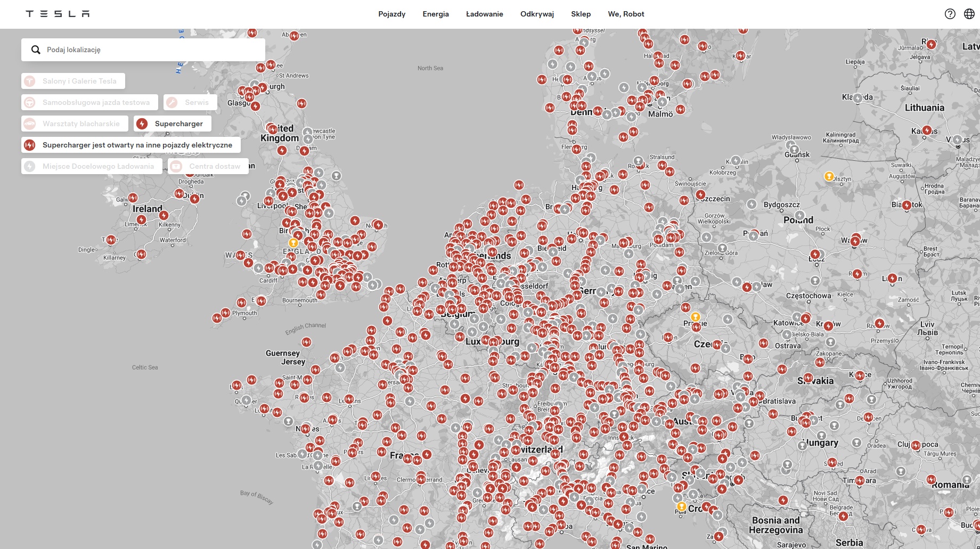Select the red marker at Kilkenny

point(164,216)
